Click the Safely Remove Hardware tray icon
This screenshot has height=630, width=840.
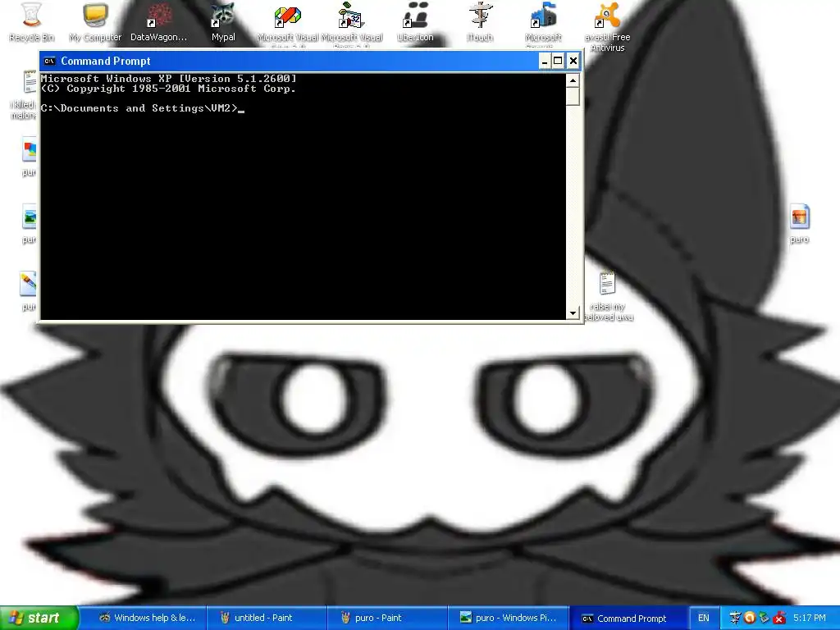click(764, 618)
